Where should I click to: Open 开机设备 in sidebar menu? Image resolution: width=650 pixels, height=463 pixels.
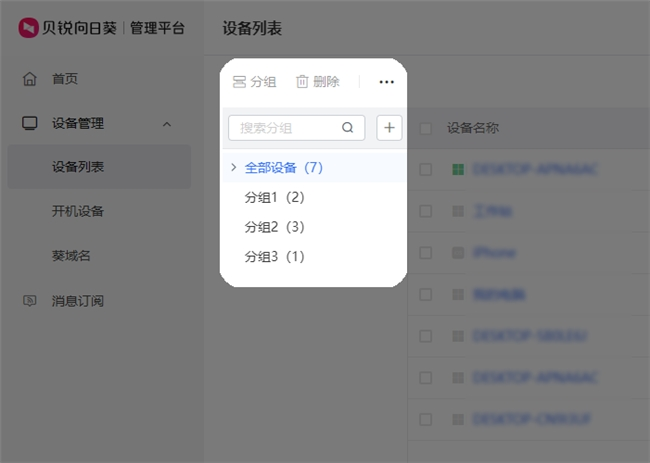click(x=78, y=211)
